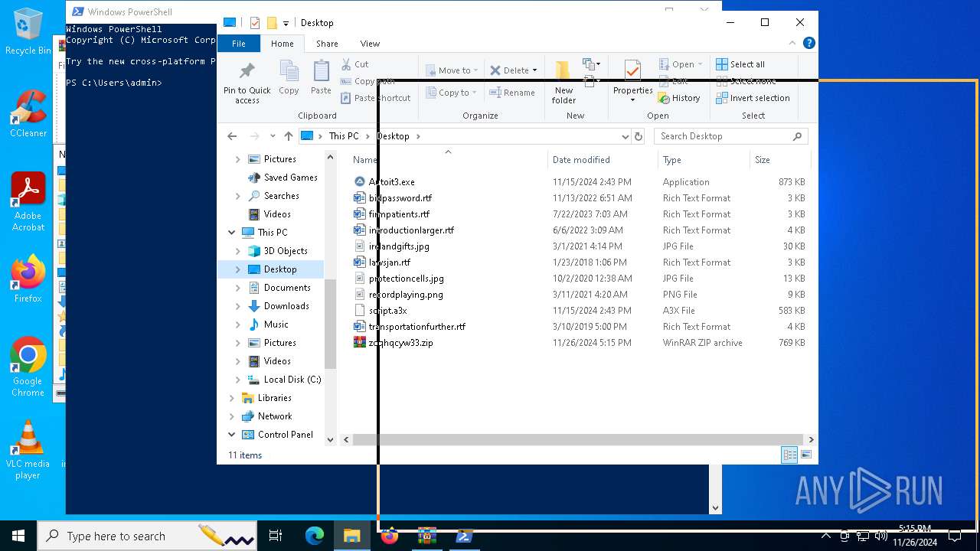Expand Libraries in navigation tree
Viewport: 980px width, 551px height.
pos(232,398)
